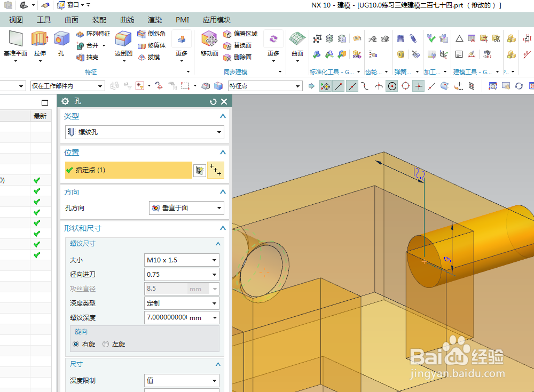The width and height of the screenshot is (534, 392).
Task: Open the 特征点 selection filter dropdown
Action: (x=265, y=86)
